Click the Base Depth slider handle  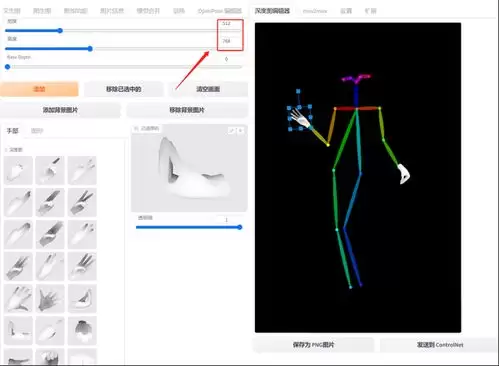tap(7, 67)
